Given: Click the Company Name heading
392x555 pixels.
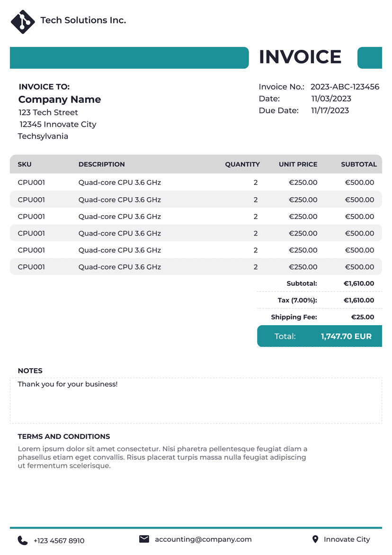Looking at the screenshot, I should coord(60,100).
